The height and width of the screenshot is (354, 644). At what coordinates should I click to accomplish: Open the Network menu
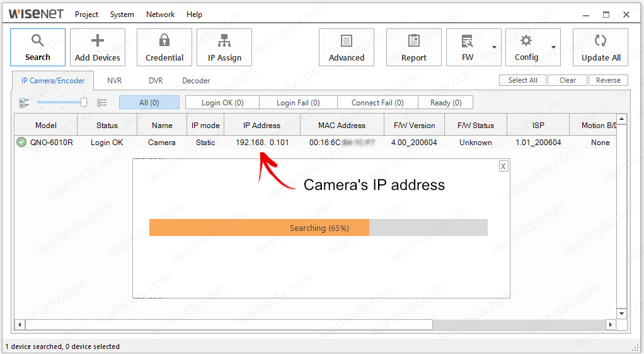tap(160, 15)
